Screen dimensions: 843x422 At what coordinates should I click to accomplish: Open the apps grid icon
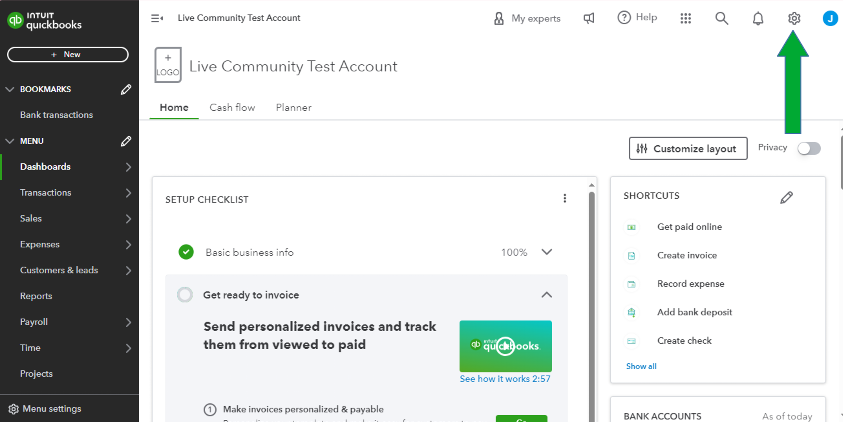click(685, 18)
